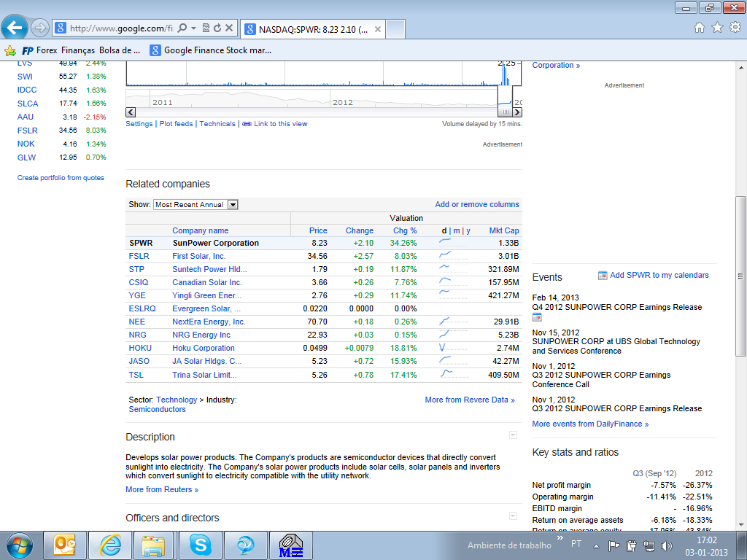
Task: Switch sparkline to monthly 'm' view
Action: tap(457, 230)
